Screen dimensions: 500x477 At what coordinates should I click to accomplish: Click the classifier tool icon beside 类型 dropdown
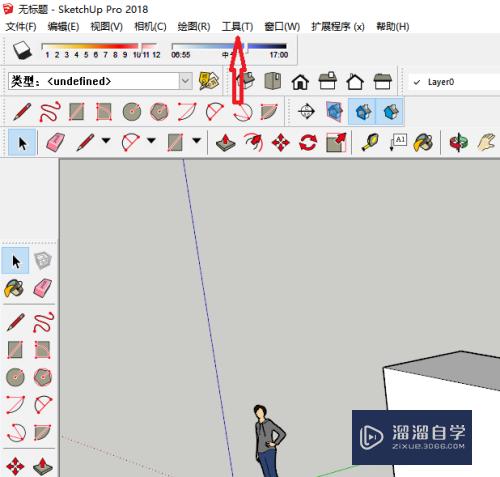pos(209,81)
